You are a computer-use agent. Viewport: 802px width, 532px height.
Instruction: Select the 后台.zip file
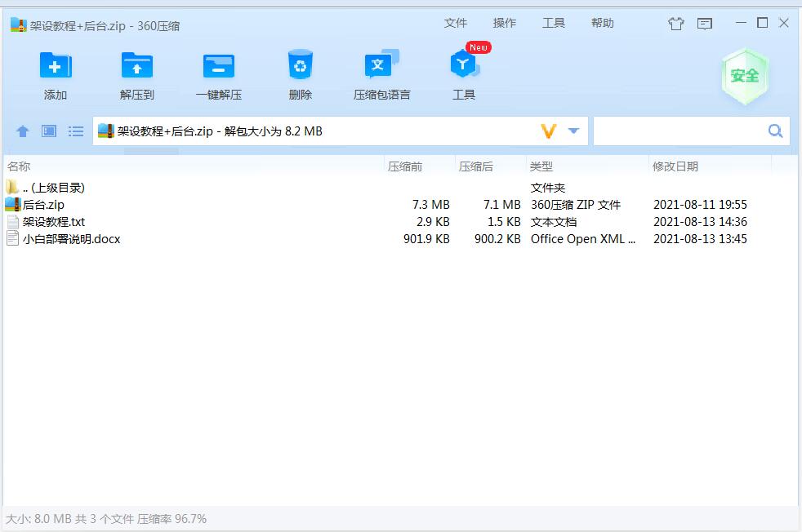[43, 205]
